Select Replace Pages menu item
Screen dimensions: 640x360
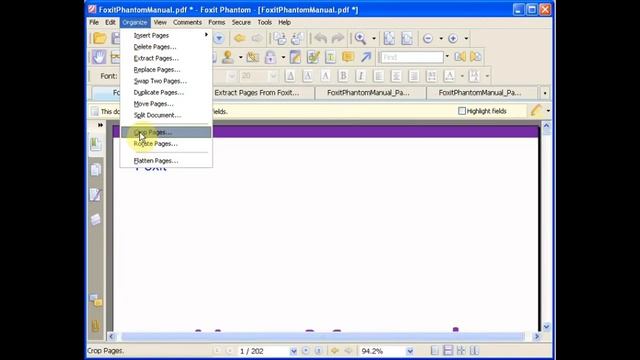(x=166, y=70)
